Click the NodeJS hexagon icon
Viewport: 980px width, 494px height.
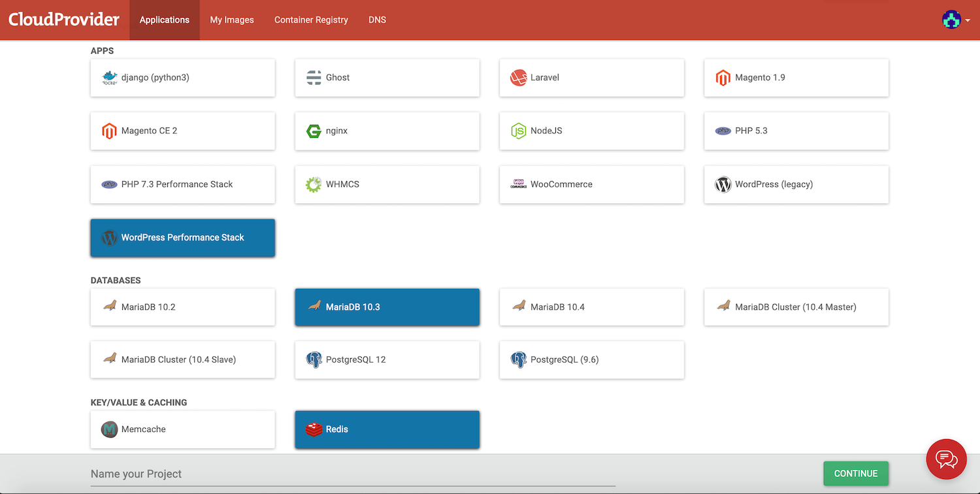coord(518,131)
